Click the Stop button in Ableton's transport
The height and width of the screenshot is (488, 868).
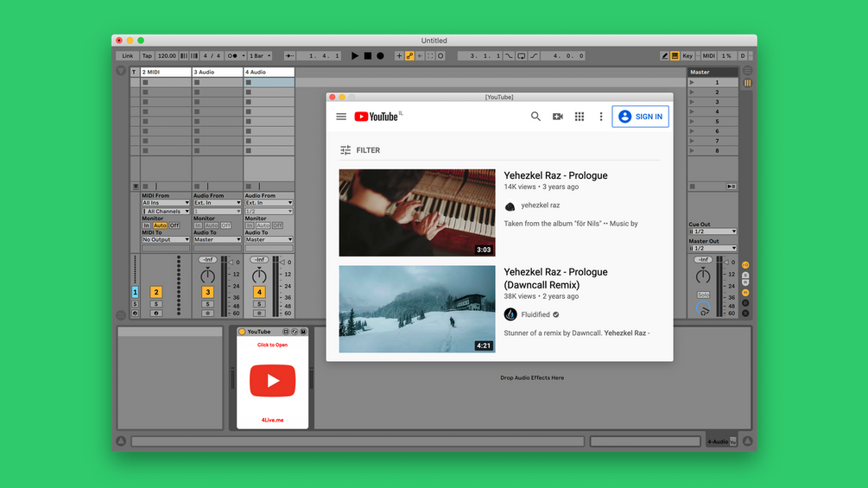[x=368, y=56]
